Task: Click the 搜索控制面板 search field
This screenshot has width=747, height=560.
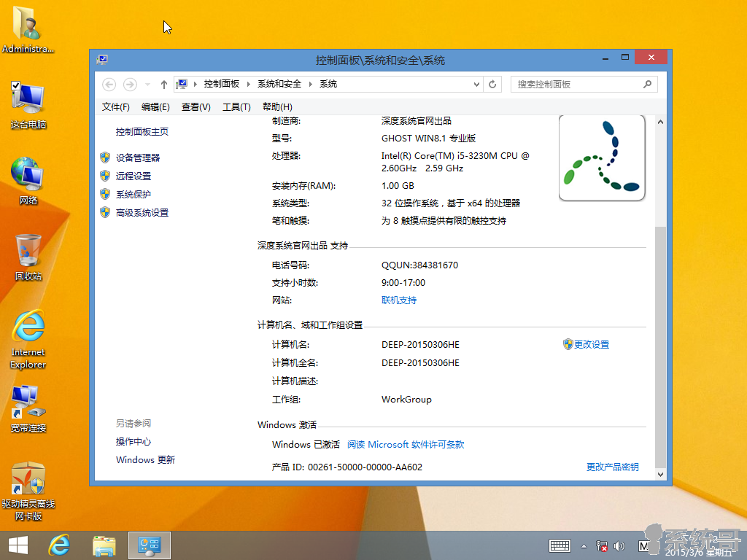Action: 584,85
